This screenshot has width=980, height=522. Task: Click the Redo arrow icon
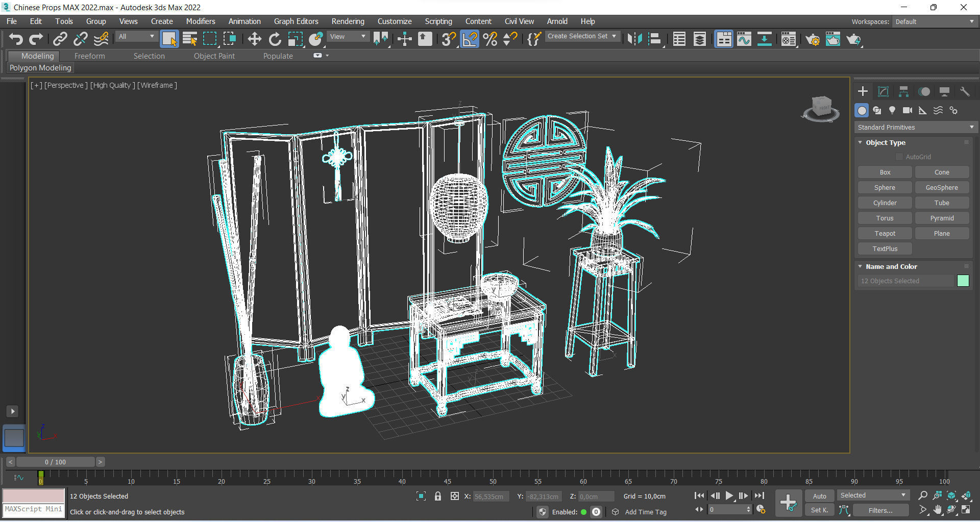(x=36, y=39)
